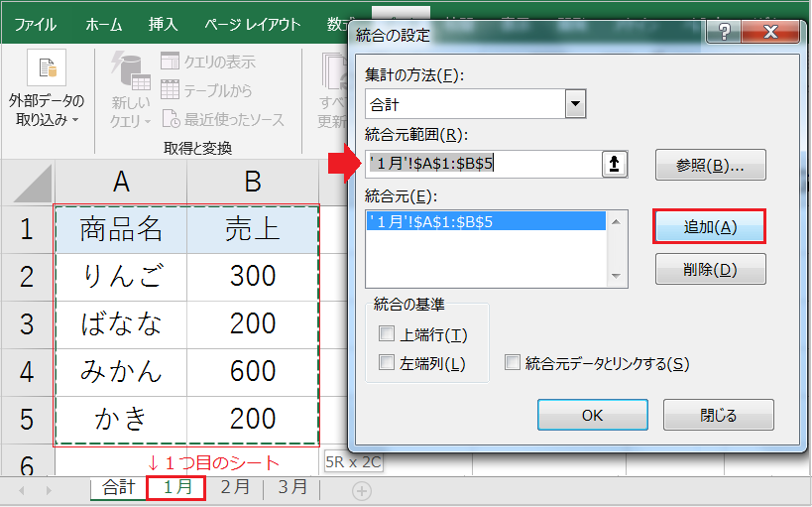Open the 集計の方法 dropdown arrow

tap(575, 104)
